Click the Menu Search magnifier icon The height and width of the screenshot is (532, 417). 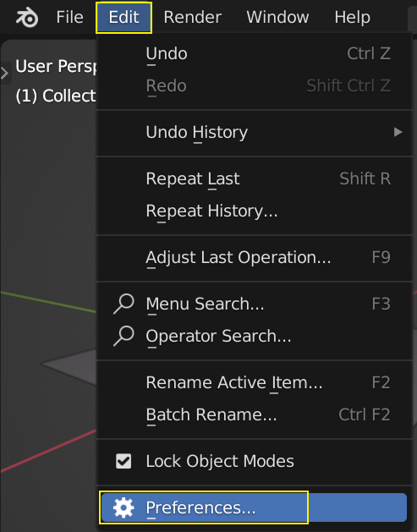(123, 304)
